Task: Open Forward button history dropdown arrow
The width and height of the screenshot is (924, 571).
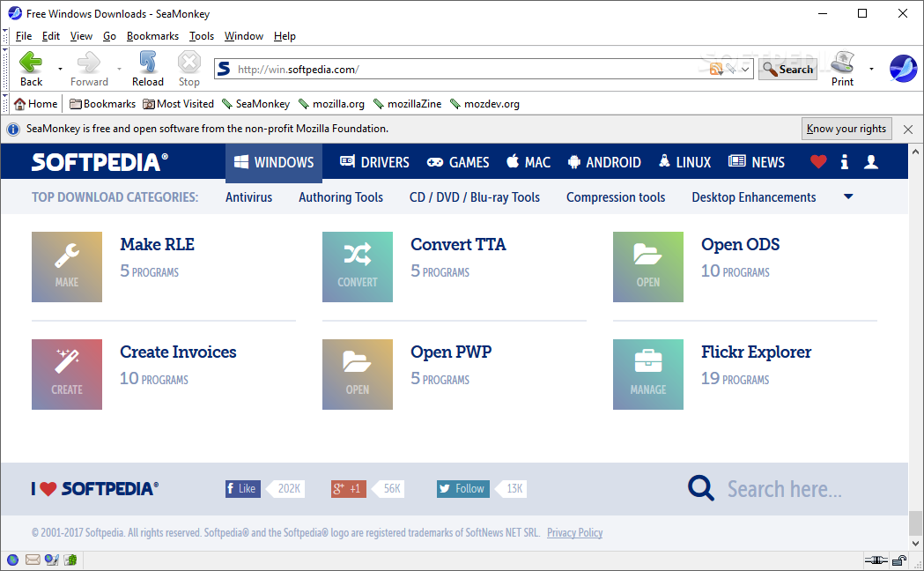Action: (x=119, y=69)
